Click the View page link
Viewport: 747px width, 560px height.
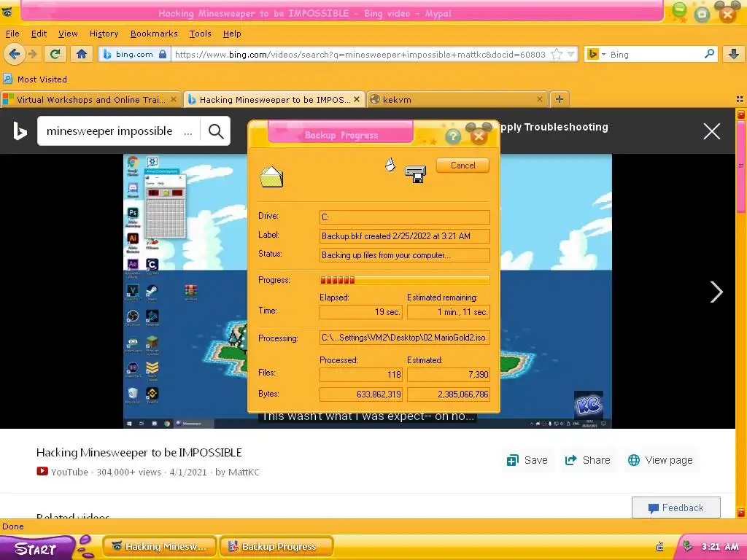[x=660, y=460]
